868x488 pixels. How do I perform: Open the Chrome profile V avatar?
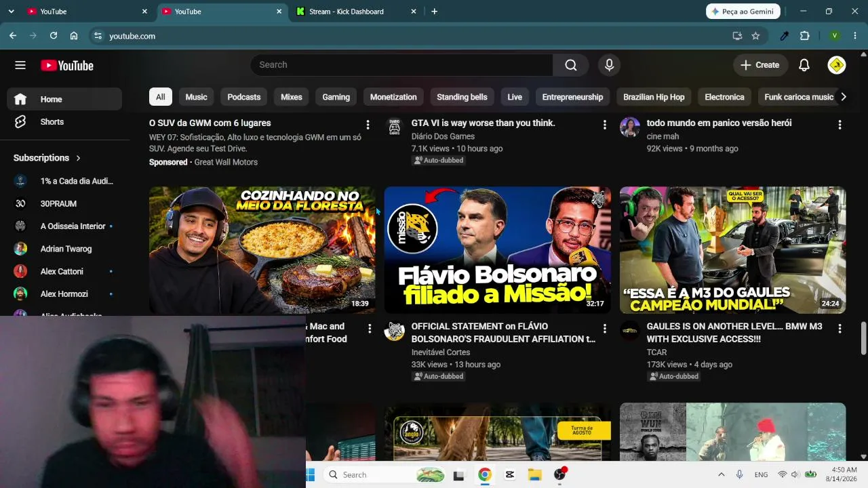(835, 36)
